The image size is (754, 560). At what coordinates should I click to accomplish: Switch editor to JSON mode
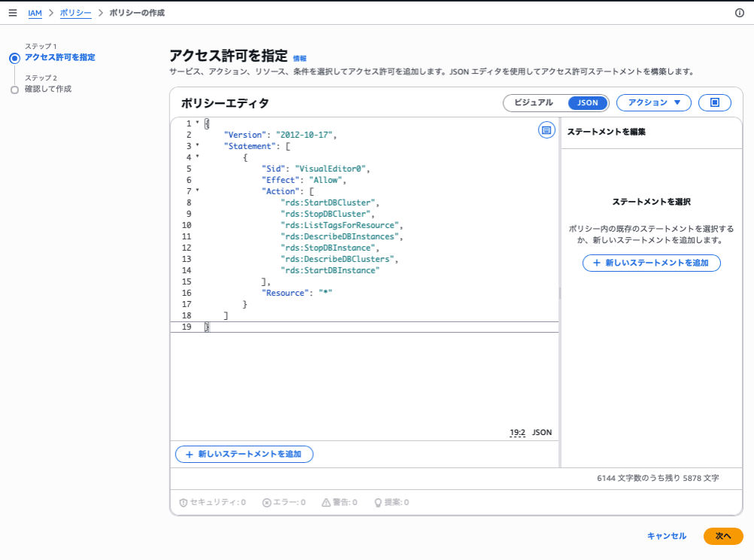coord(587,102)
